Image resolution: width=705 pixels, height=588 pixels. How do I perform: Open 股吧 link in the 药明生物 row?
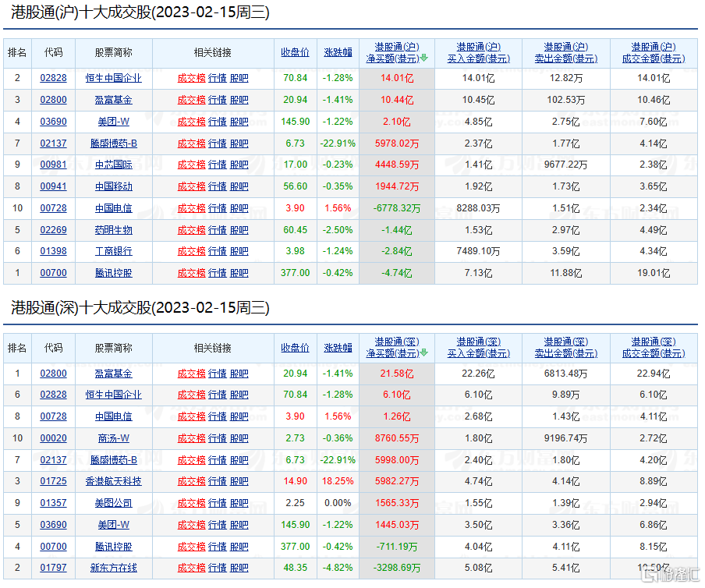click(239, 230)
